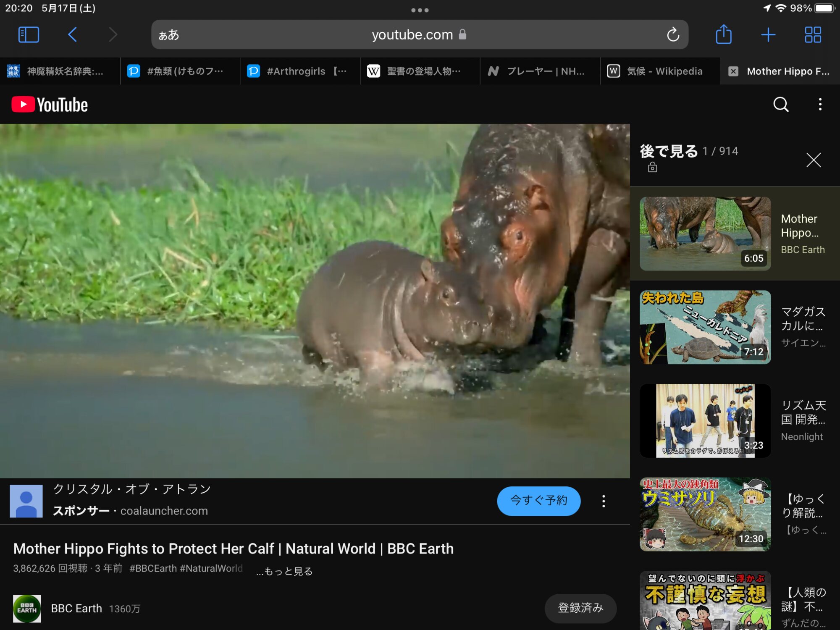Tap the hippo video player area
The height and width of the screenshot is (630, 840).
[x=314, y=300]
